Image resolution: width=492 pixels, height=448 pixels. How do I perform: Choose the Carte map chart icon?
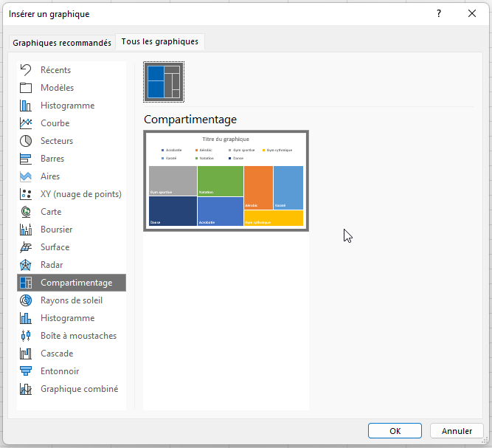26,212
